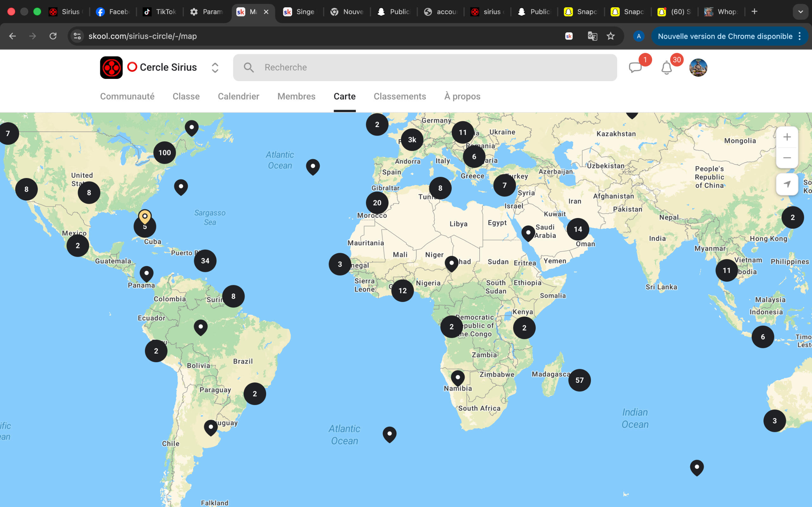
Task: Open the notifications bell icon
Action: click(666, 68)
